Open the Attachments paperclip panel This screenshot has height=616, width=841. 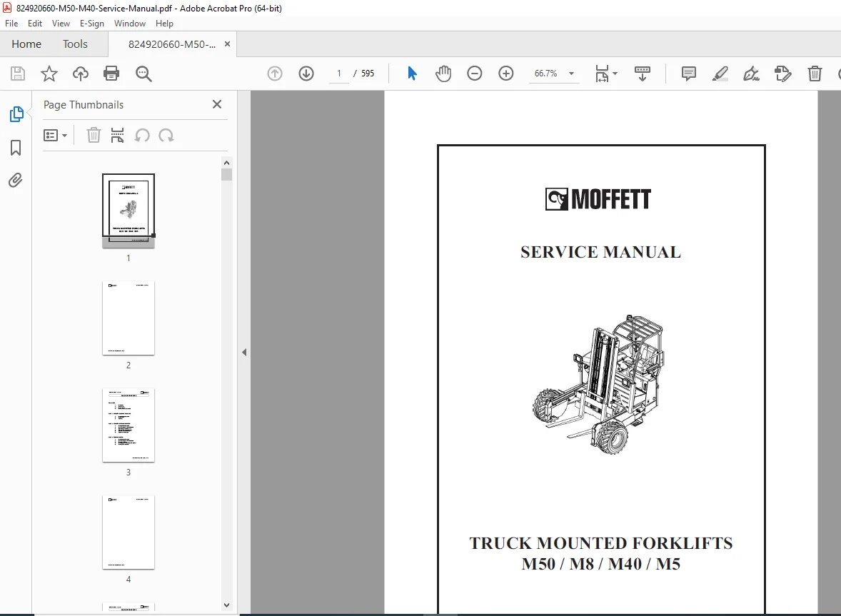click(16, 180)
